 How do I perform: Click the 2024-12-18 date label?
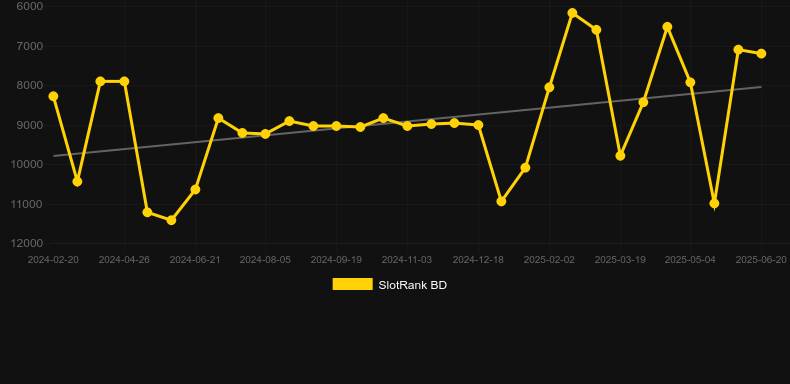coord(478,260)
